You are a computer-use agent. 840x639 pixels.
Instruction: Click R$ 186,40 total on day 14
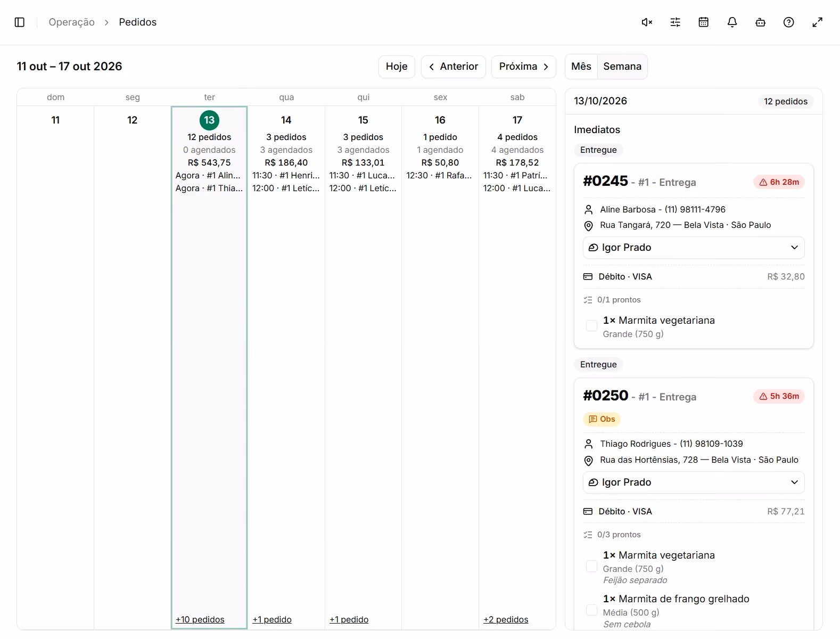[286, 162]
